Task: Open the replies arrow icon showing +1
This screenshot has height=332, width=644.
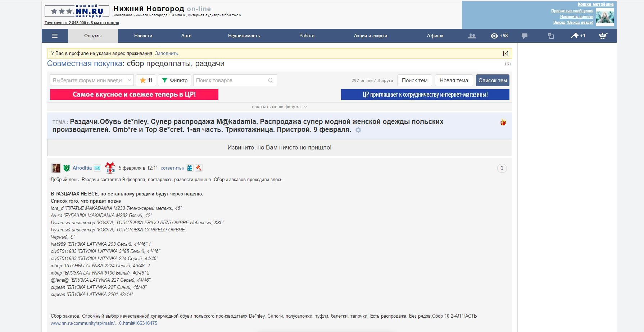Action: (x=578, y=36)
